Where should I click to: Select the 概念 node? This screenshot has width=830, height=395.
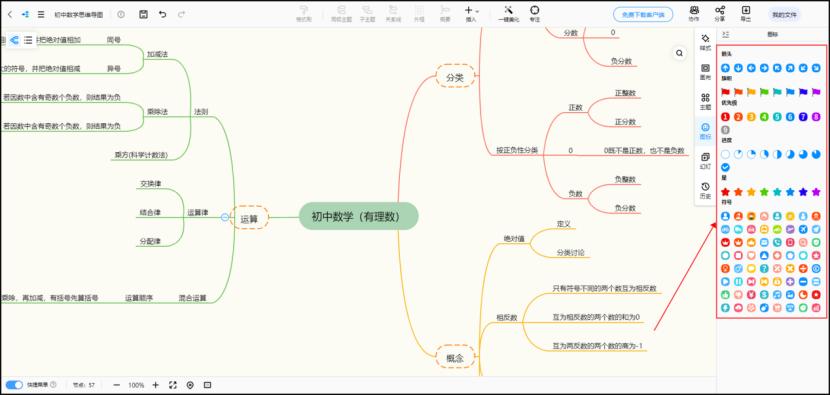coord(455,357)
